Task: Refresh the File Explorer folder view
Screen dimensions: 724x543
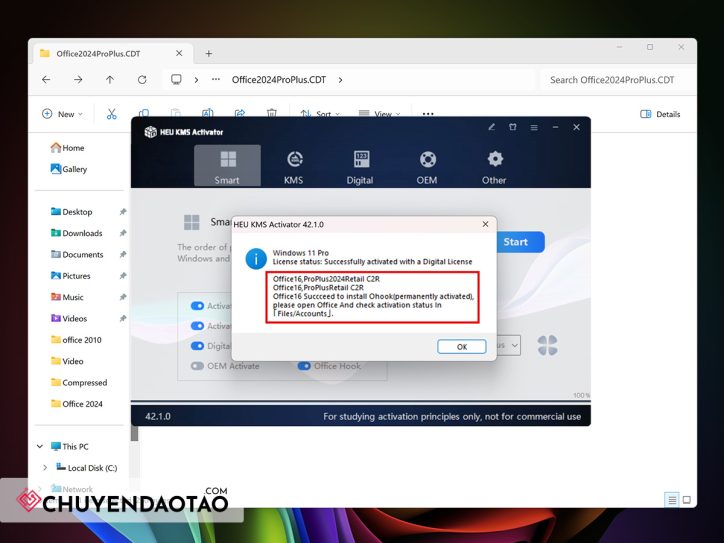Action: tap(142, 79)
